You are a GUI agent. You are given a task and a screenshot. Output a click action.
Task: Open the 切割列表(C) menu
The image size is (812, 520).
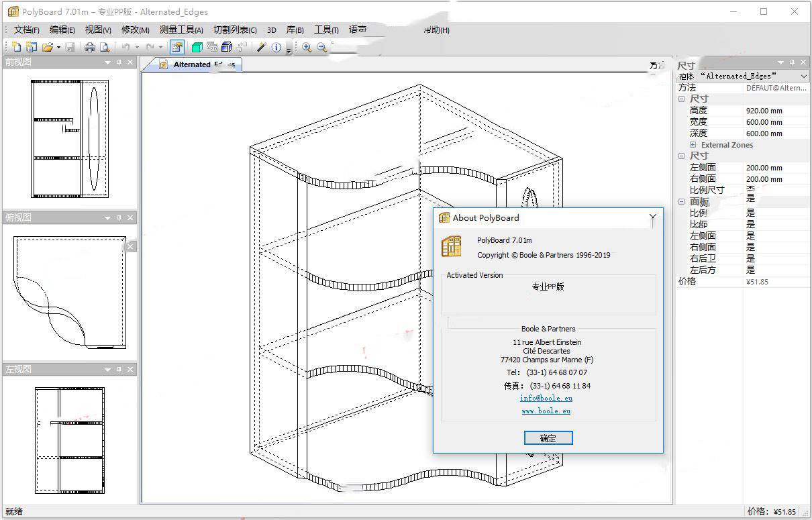coord(235,30)
